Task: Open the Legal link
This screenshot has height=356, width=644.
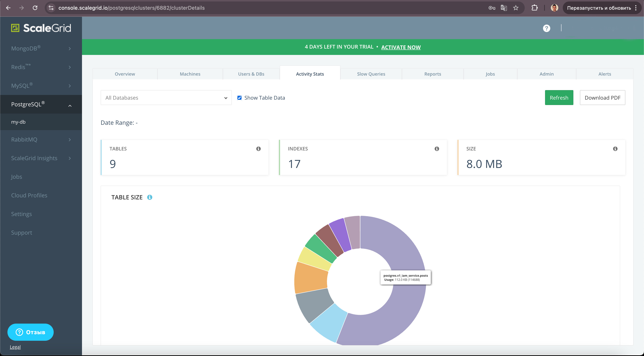Action: tap(15, 347)
